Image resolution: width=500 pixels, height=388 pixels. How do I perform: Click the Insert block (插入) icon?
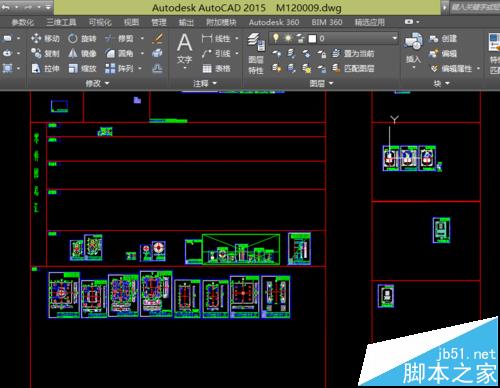click(x=413, y=42)
